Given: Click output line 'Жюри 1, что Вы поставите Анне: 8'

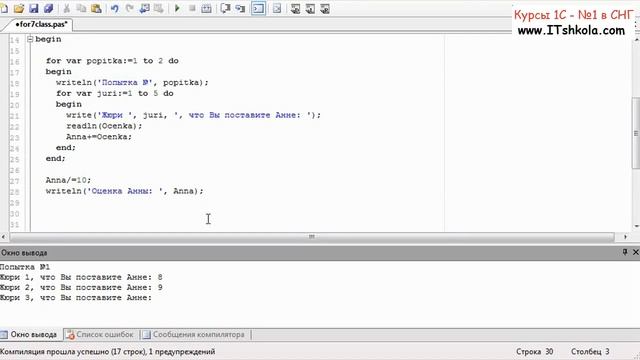Looking at the screenshot, I should pyautogui.click(x=81, y=277).
